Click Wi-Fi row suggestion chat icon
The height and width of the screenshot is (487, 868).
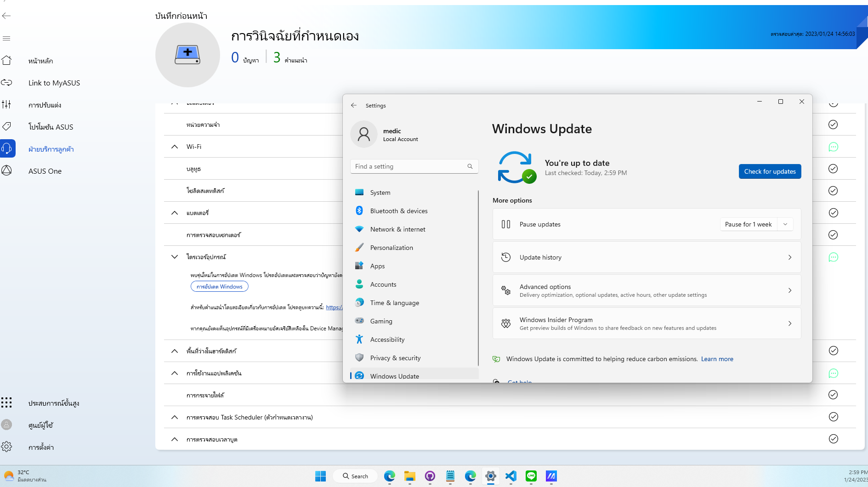coord(833,147)
